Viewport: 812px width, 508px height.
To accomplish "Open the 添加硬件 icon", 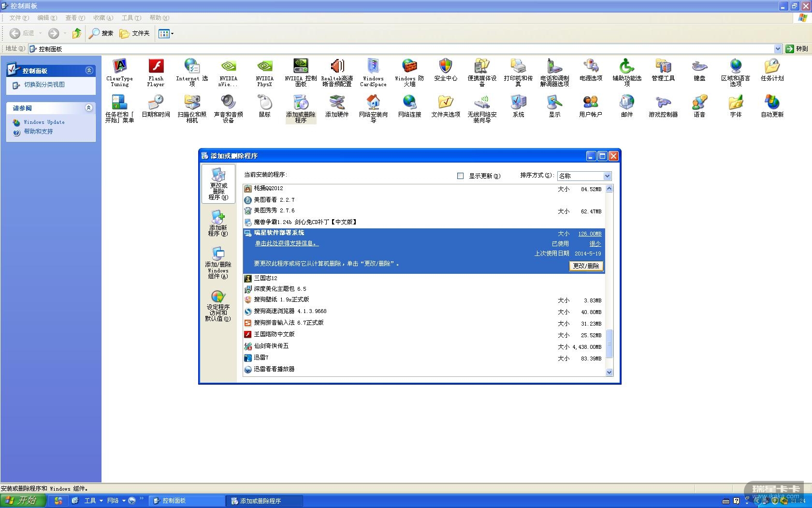I will coord(337,106).
